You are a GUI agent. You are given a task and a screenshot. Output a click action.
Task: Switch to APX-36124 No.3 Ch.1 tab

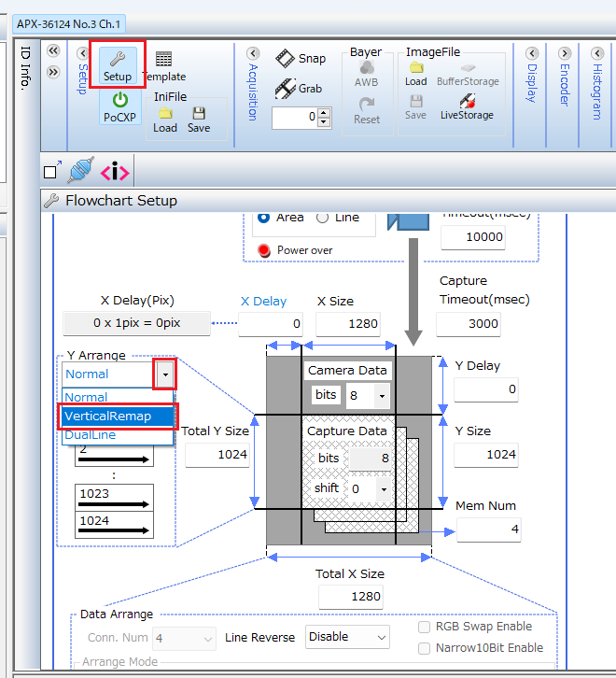pyautogui.click(x=69, y=23)
